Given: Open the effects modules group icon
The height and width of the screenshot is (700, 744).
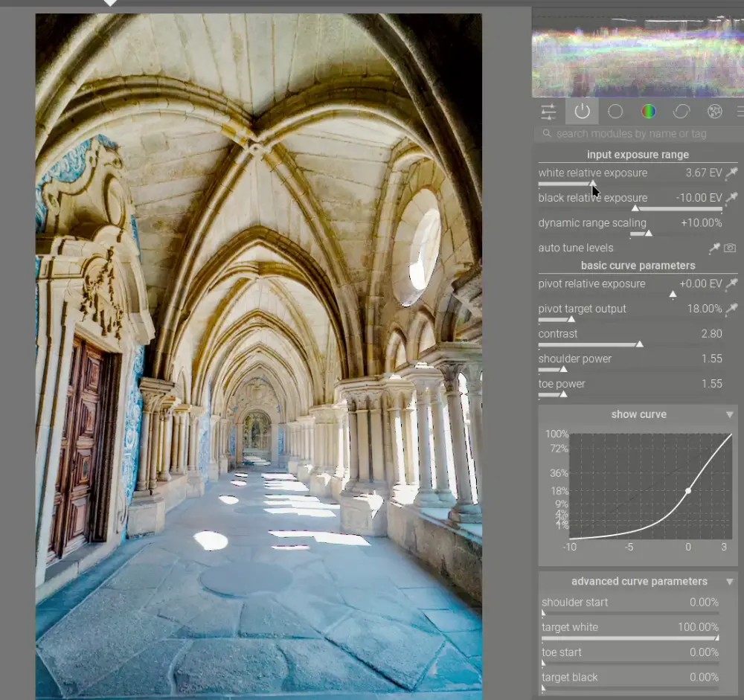Looking at the screenshot, I should coord(714,111).
